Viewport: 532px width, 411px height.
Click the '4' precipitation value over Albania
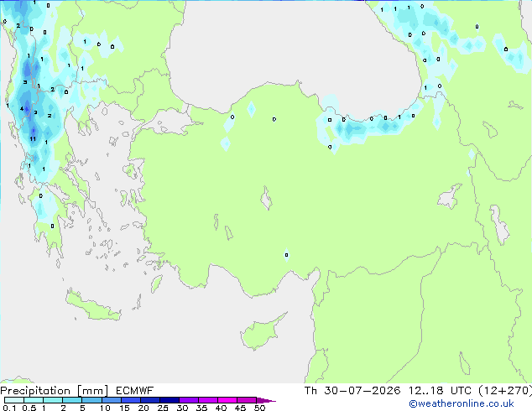tap(22, 109)
